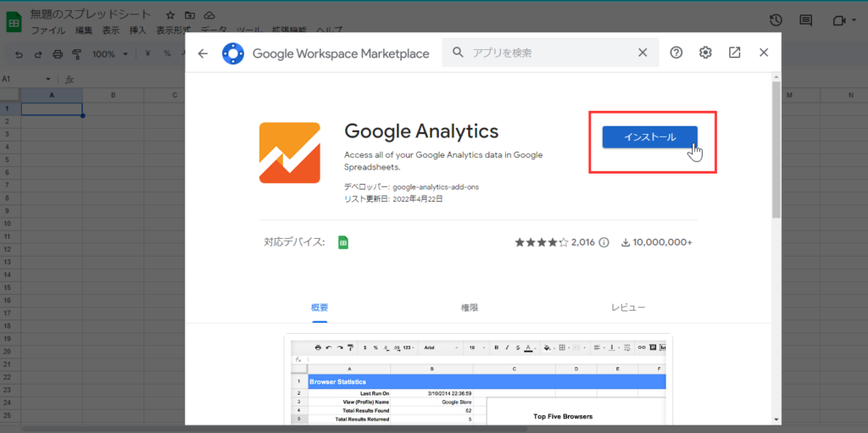Open version history clock icon

(x=776, y=20)
